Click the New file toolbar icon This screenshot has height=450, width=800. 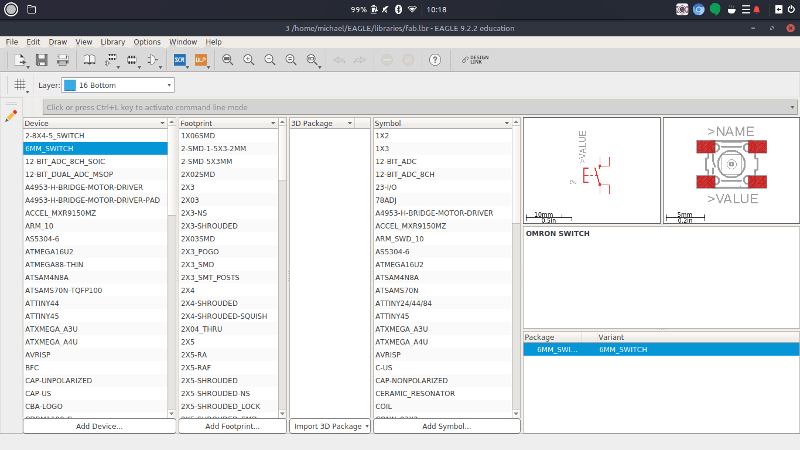coord(19,60)
